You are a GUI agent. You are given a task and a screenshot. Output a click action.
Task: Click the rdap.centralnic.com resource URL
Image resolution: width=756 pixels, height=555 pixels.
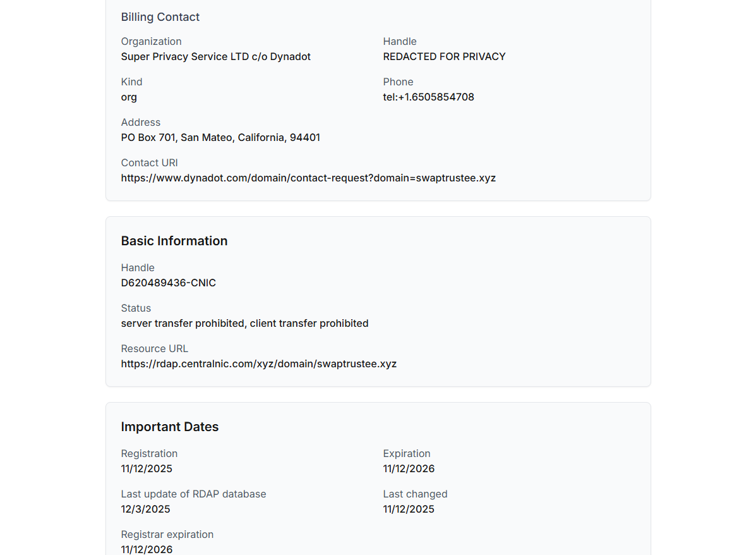[x=258, y=364]
